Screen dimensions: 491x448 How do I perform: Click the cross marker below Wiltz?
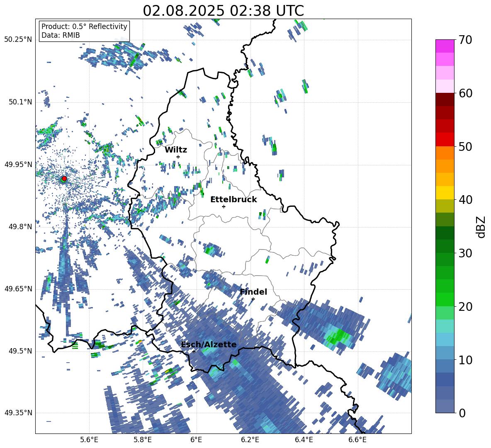tap(178, 157)
